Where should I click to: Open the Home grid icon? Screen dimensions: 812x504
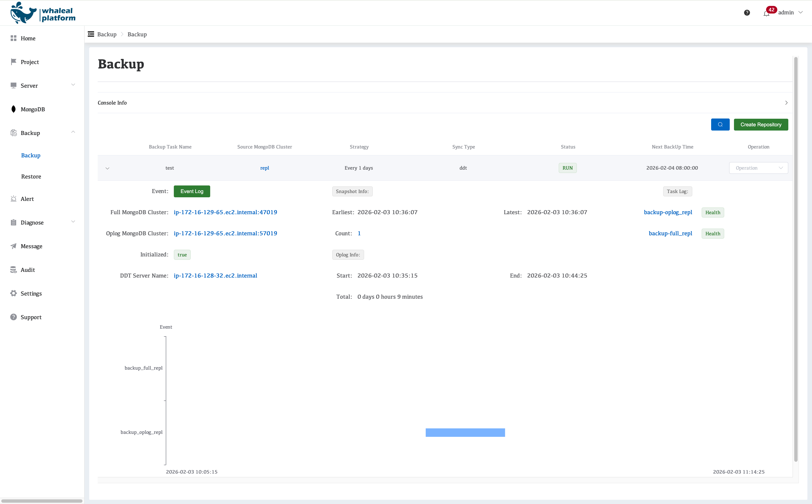point(13,38)
